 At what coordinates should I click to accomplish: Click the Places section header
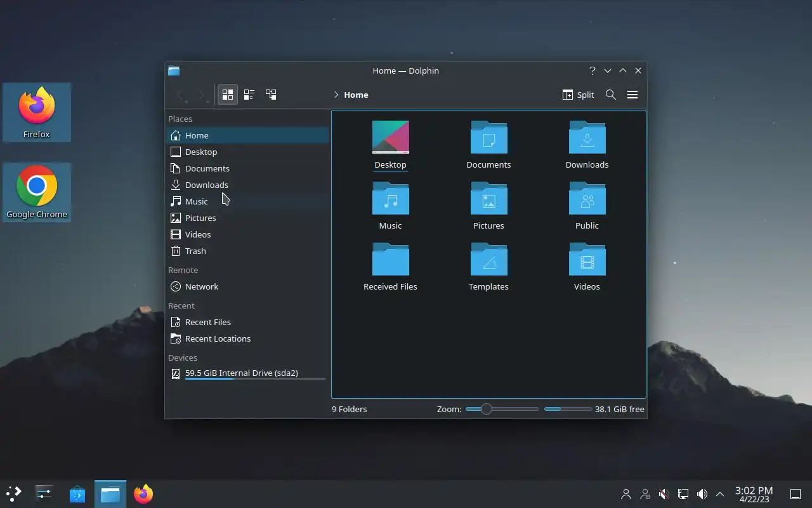click(180, 119)
